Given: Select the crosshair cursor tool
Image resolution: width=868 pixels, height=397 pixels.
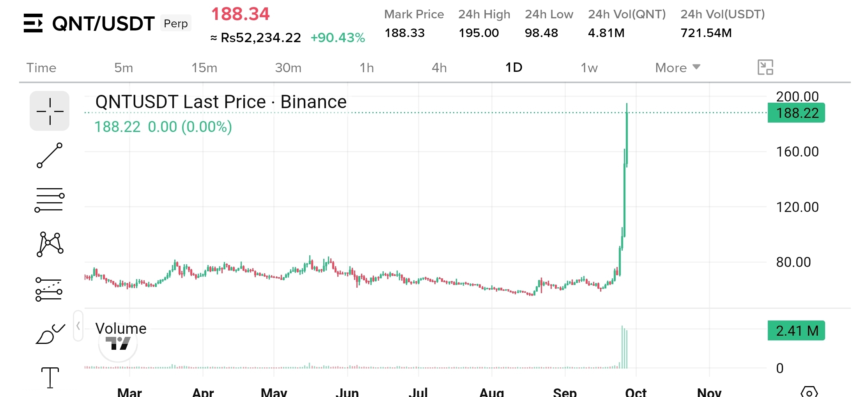Looking at the screenshot, I should click(50, 111).
